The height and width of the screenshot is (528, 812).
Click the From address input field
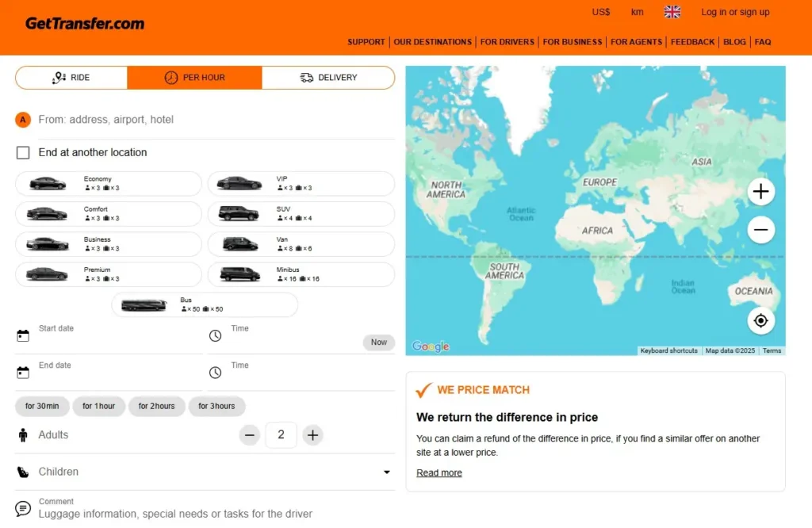216,120
